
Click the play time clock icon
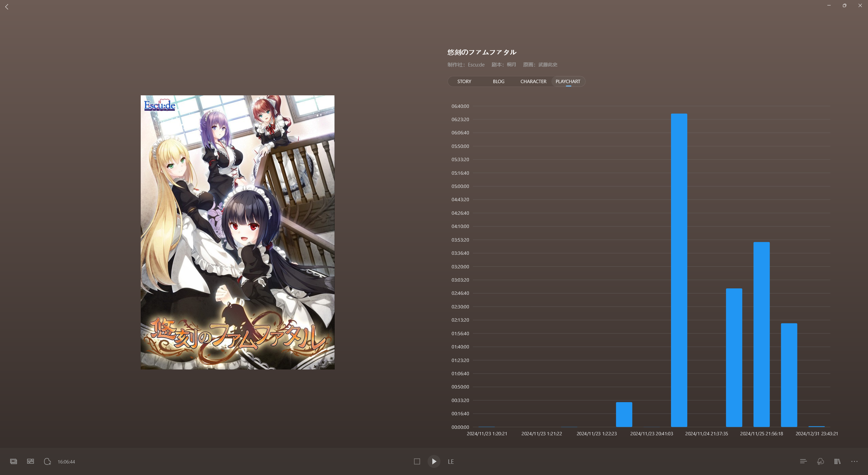(47, 461)
